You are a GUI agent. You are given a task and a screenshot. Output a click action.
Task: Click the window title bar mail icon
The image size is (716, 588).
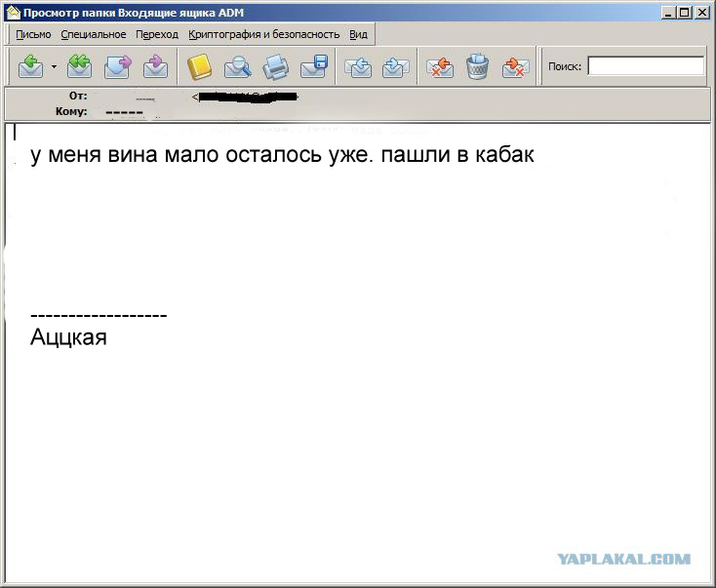[x=14, y=13]
